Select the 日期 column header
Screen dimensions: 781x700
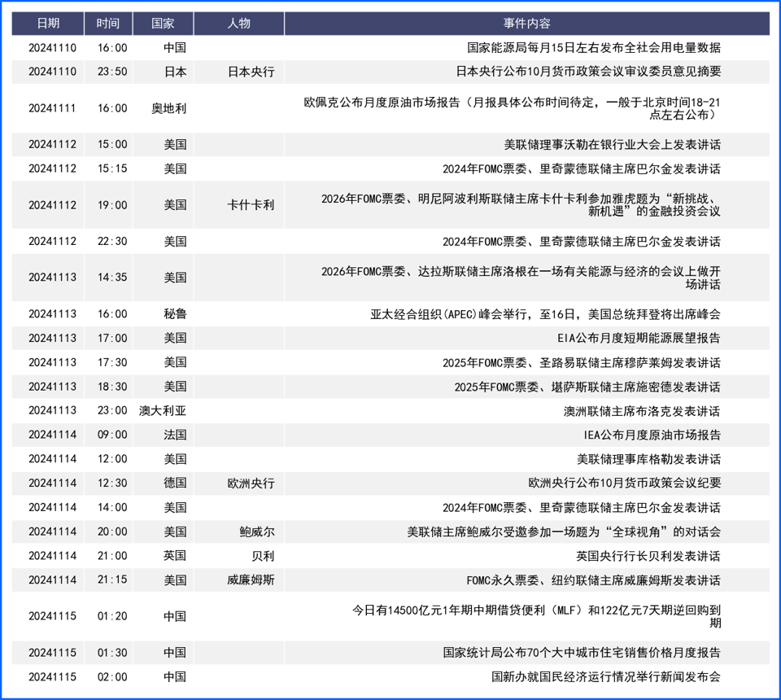tap(48, 24)
